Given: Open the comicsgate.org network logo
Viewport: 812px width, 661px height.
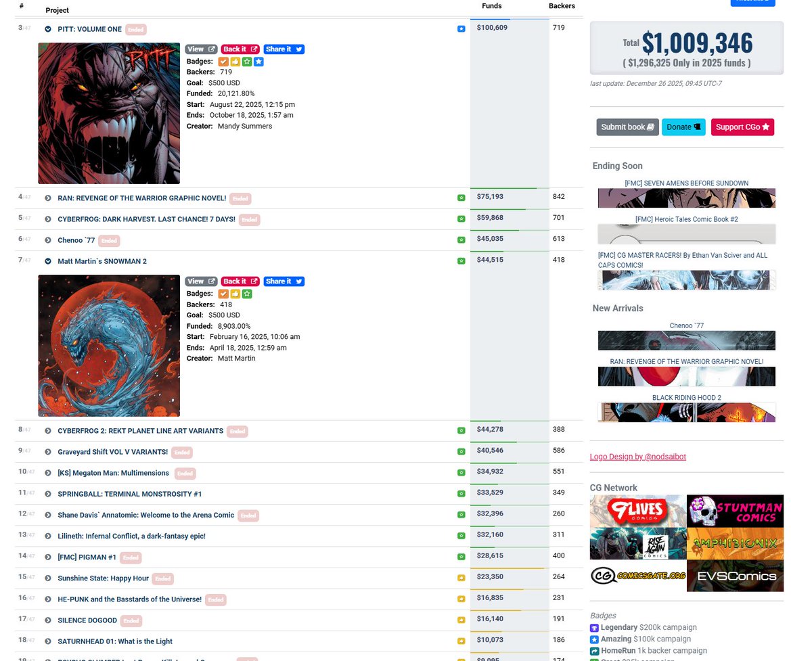Looking at the screenshot, I should tap(638, 576).
